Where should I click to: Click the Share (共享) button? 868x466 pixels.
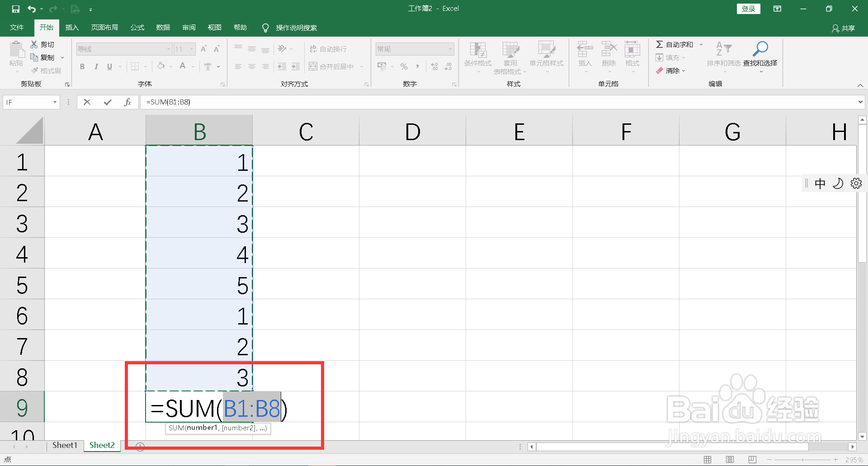point(844,28)
